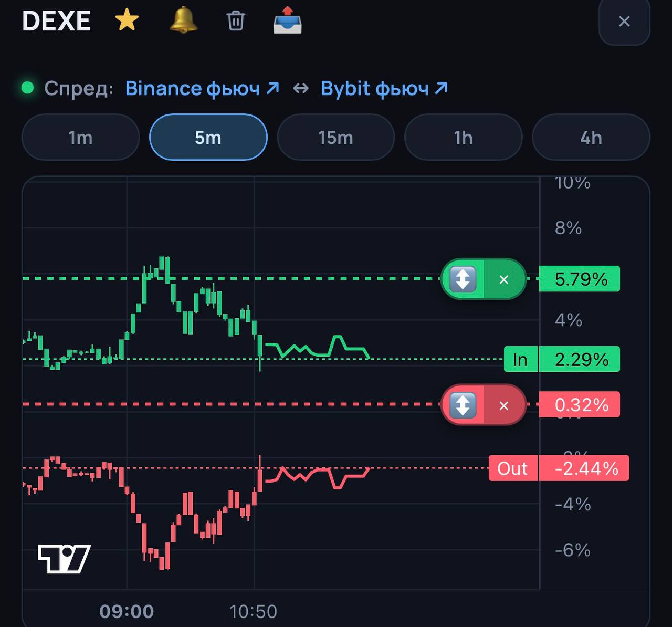
Task: Click the red Out -2.44% label
Action: tap(559, 468)
